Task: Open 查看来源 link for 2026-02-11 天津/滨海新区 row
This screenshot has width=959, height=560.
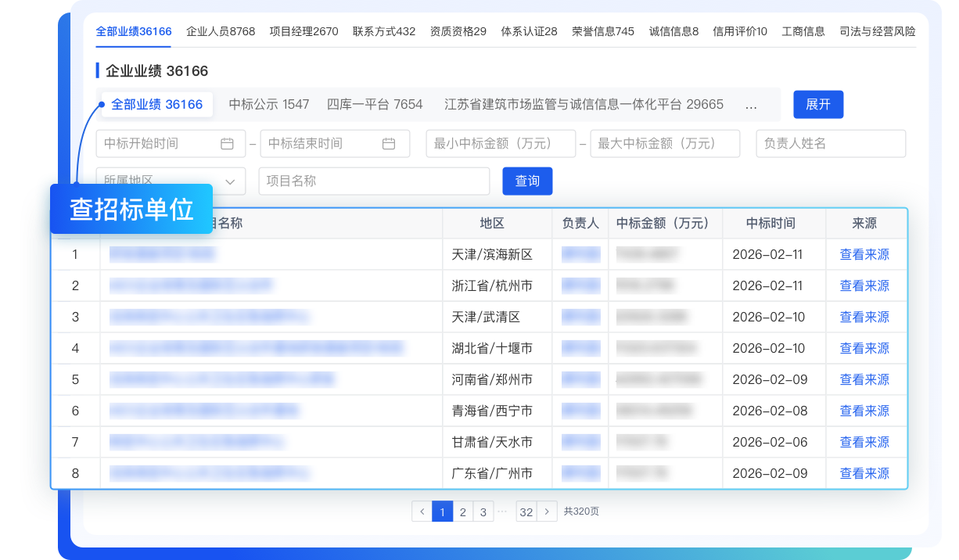Action: point(864,254)
